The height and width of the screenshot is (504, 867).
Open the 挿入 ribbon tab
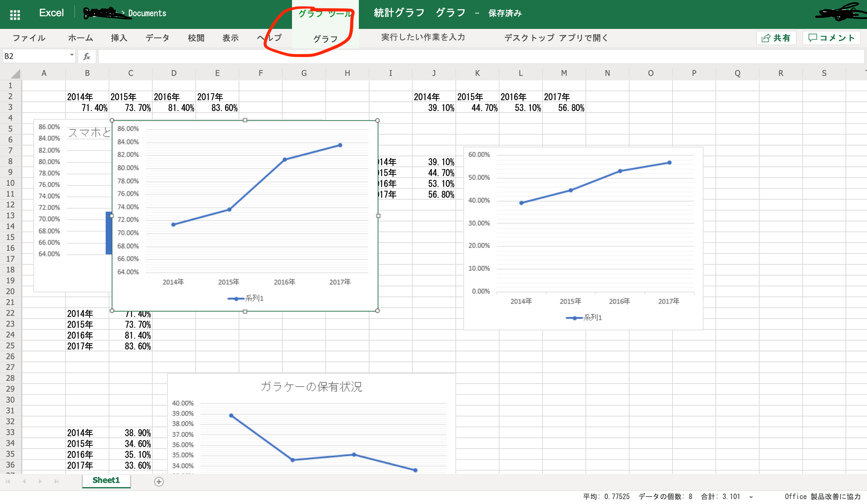click(x=119, y=38)
